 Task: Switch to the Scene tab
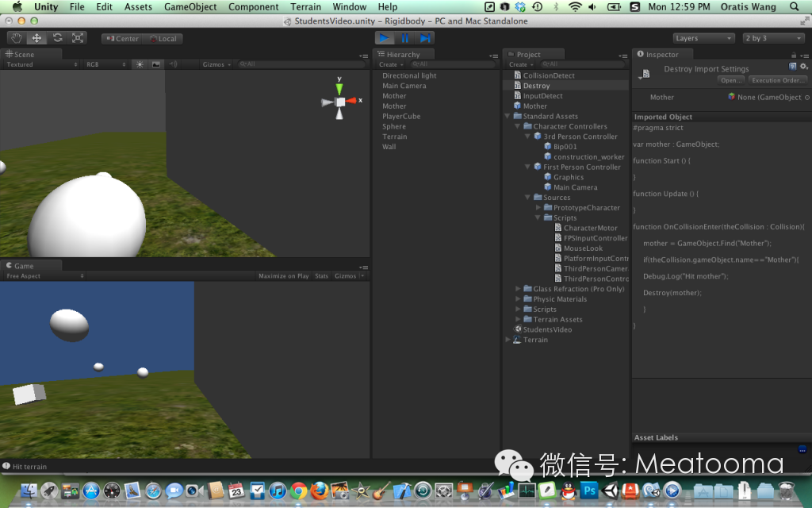[x=31, y=54]
